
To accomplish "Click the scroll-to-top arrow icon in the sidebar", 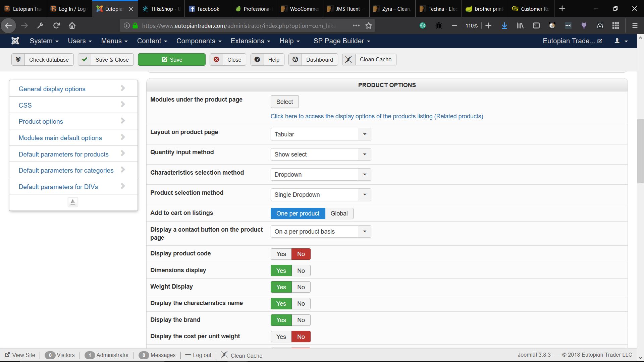I will [73, 202].
